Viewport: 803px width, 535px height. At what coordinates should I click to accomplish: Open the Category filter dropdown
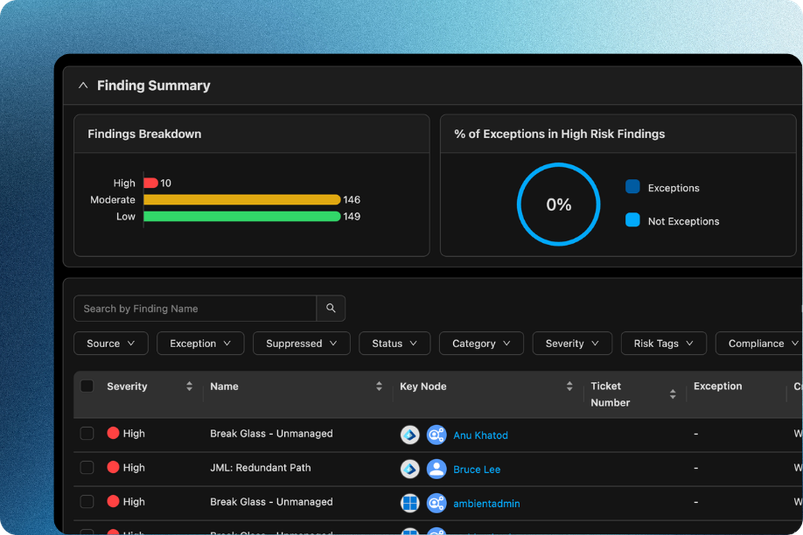[481, 344]
